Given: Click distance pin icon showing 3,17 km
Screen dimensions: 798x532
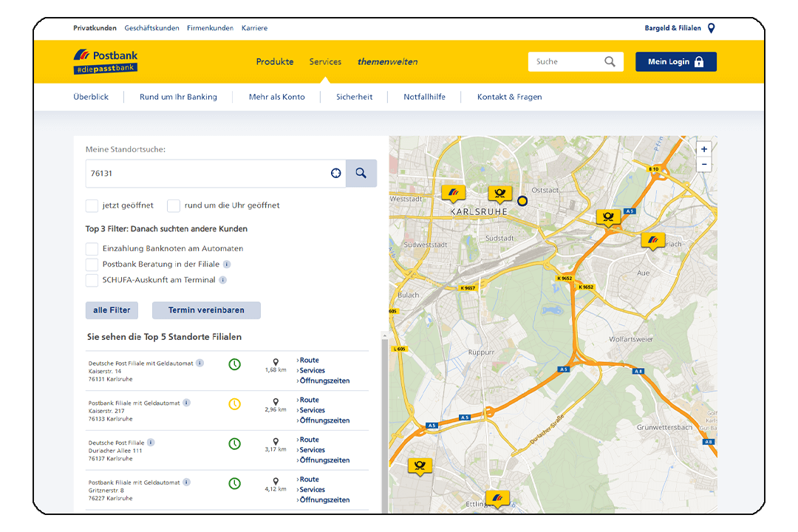Looking at the screenshot, I should tap(276, 441).
